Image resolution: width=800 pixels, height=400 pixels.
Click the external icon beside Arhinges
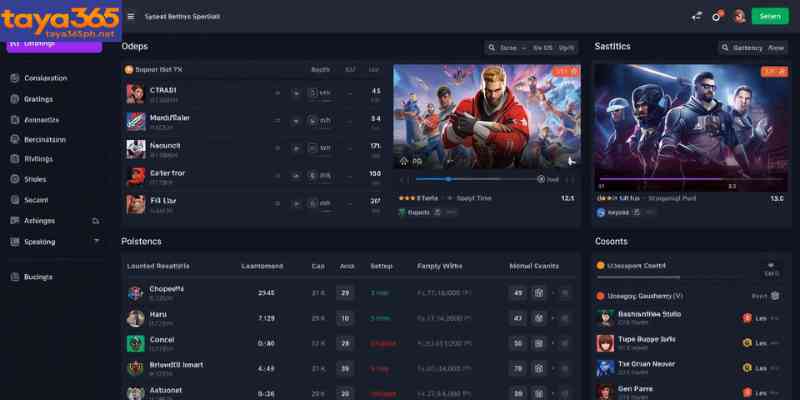point(95,221)
